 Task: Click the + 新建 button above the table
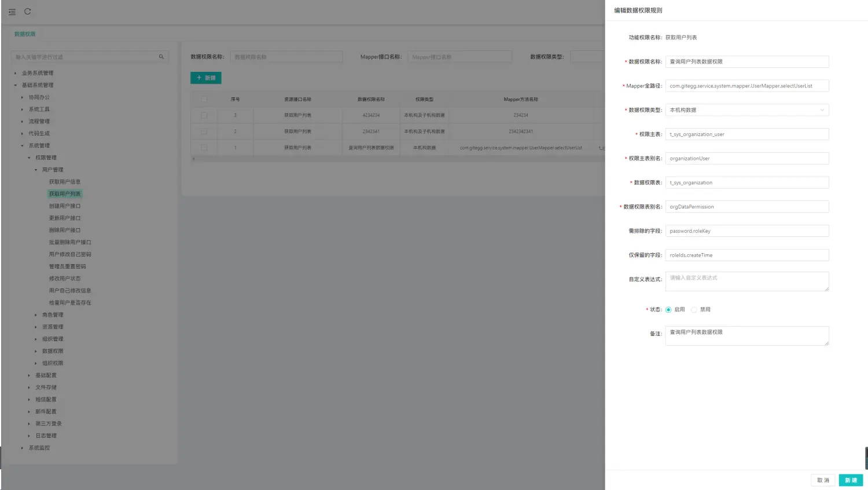(x=206, y=78)
